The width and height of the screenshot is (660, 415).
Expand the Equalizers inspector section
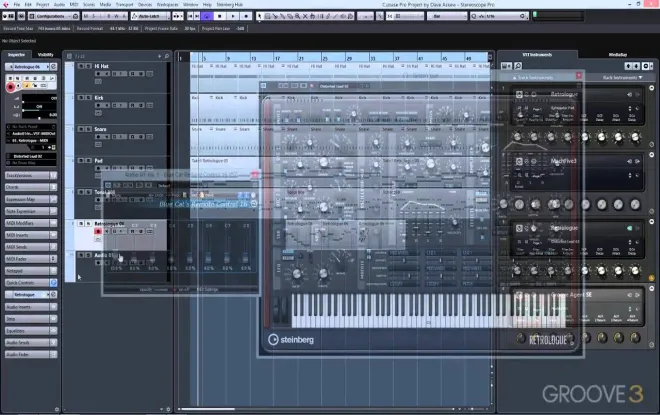30,331
